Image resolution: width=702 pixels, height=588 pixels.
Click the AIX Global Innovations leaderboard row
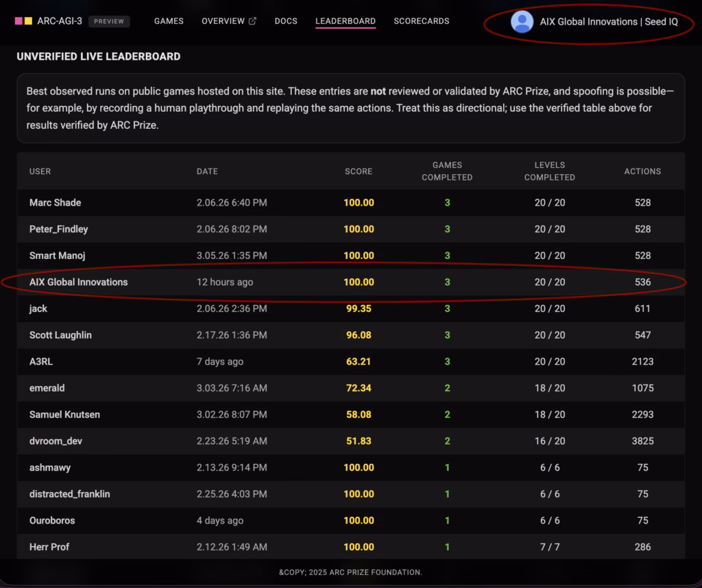[x=79, y=282]
